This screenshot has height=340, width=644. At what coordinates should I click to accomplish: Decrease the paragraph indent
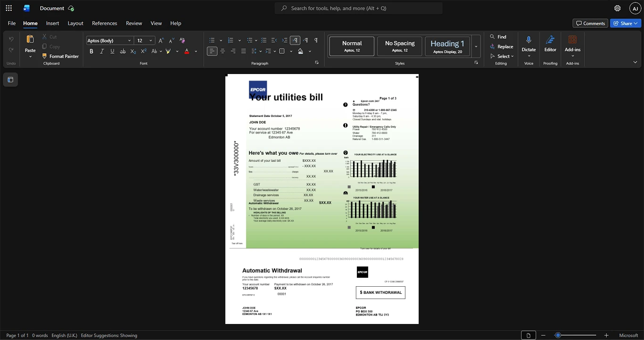tap(274, 41)
